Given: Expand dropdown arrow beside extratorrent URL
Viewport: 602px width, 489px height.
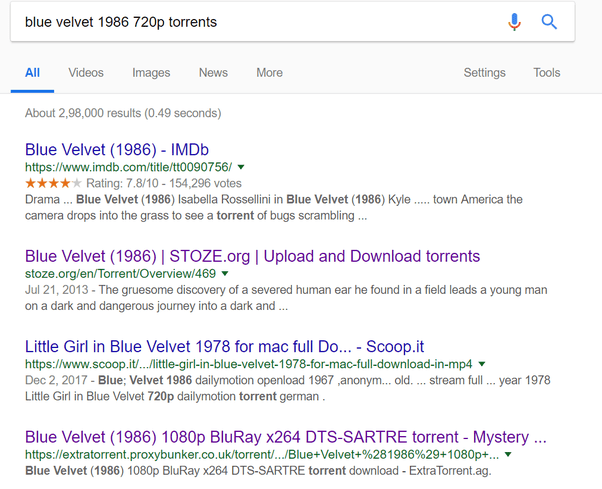Looking at the screenshot, I should tap(508, 454).
